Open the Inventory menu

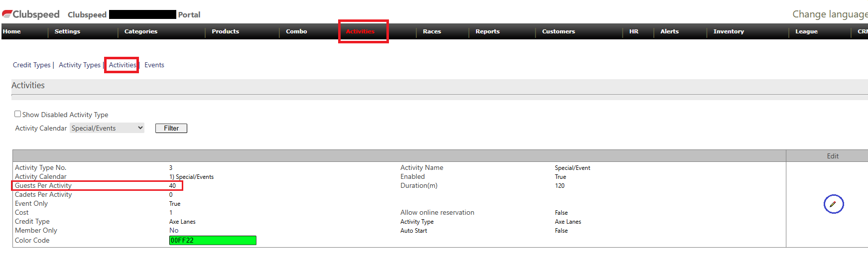tap(728, 31)
